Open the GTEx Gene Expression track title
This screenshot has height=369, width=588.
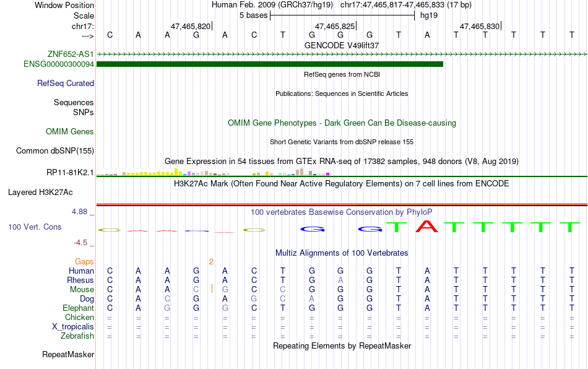[x=342, y=161]
